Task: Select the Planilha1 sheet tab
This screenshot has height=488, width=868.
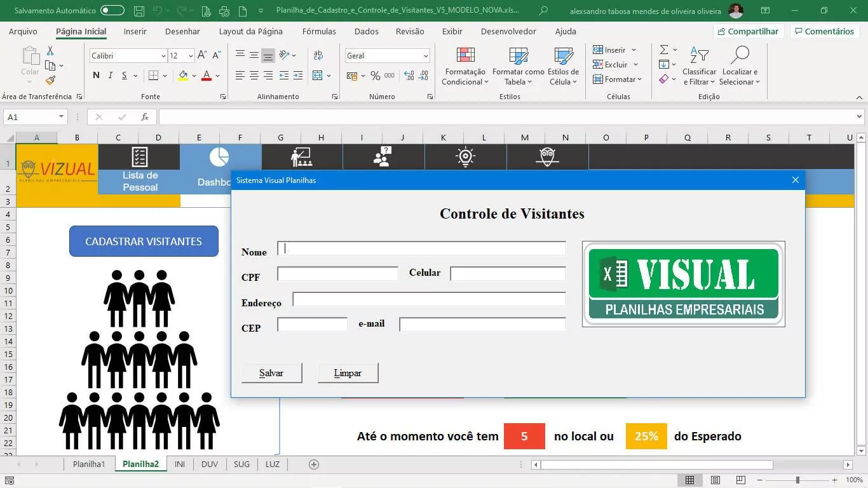Action: (x=89, y=464)
